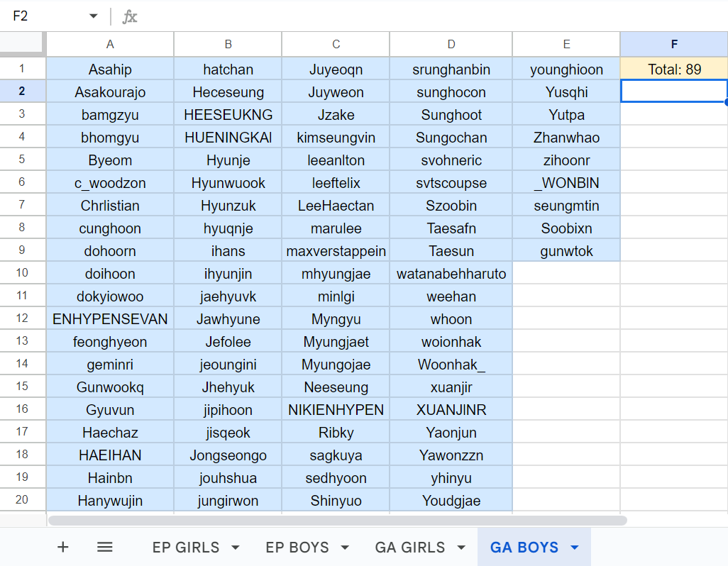This screenshot has width=728, height=566.
Task: Click the horizontal scrollbar thumb
Action: click(x=338, y=521)
